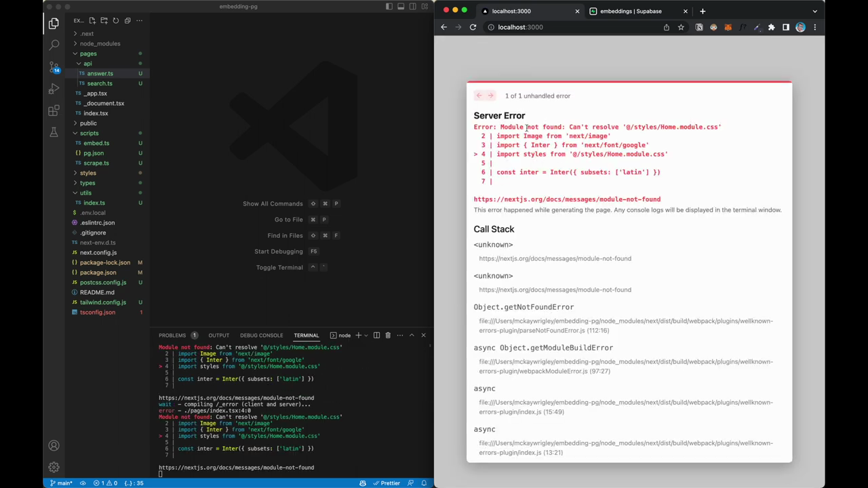
Task: Switch to embeddings | Supabase browser tab
Action: click(637, 11)
